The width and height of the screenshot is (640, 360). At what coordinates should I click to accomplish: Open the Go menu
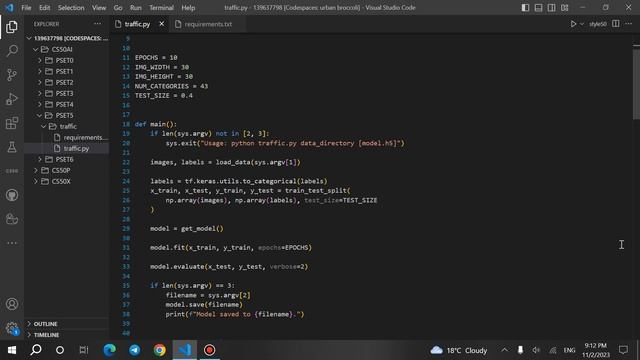click(118, 8)
